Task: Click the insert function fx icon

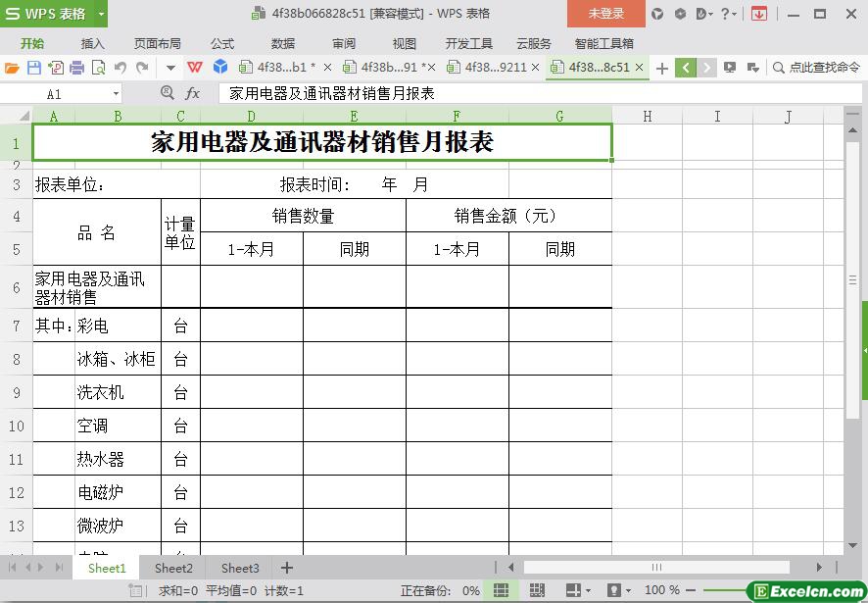Action: [x=193, y=93]
